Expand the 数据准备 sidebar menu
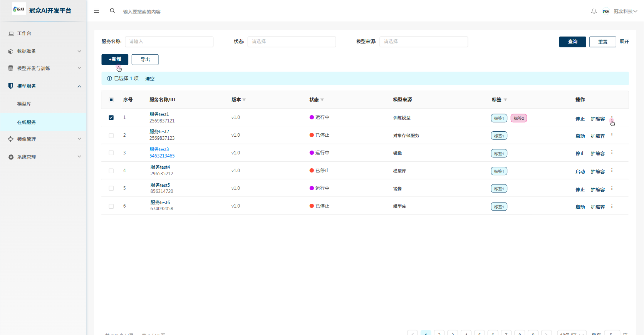 [44, 51]
